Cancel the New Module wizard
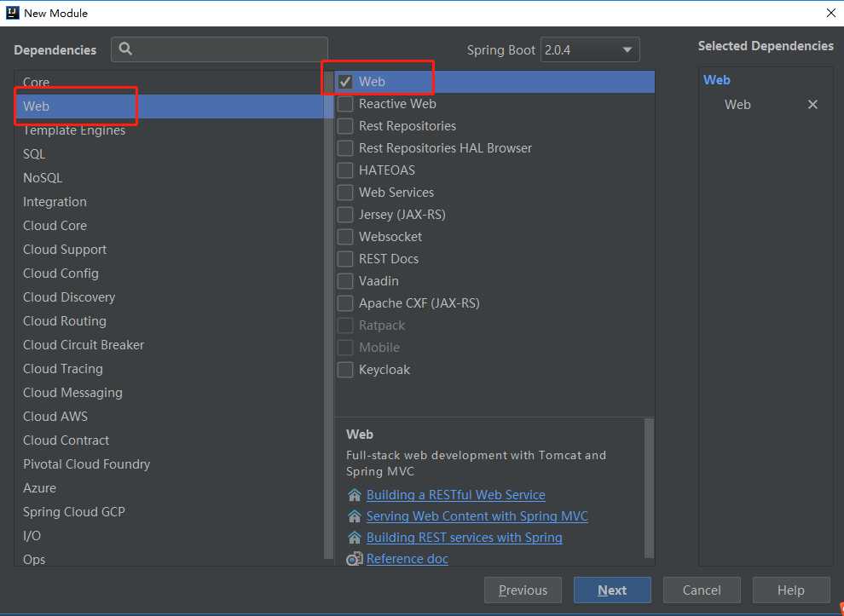Viewport: 844px width, 616px height. (702, 590)
